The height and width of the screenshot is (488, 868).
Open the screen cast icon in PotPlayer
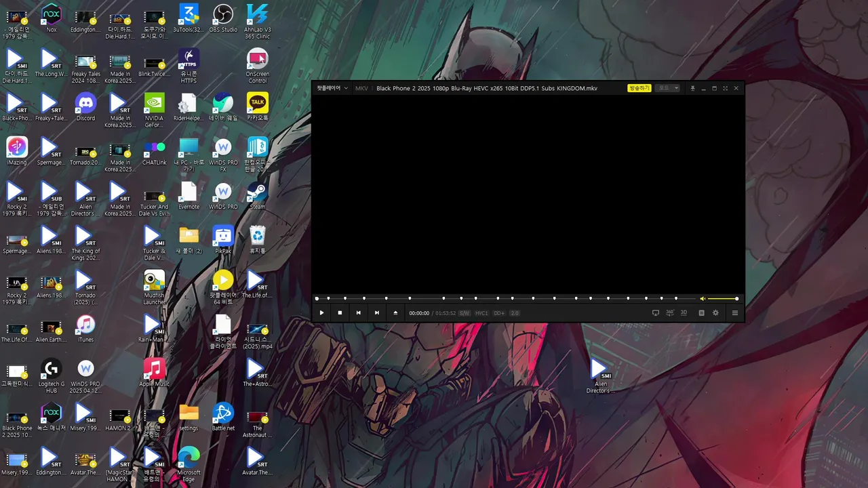[x=655, y=313]
